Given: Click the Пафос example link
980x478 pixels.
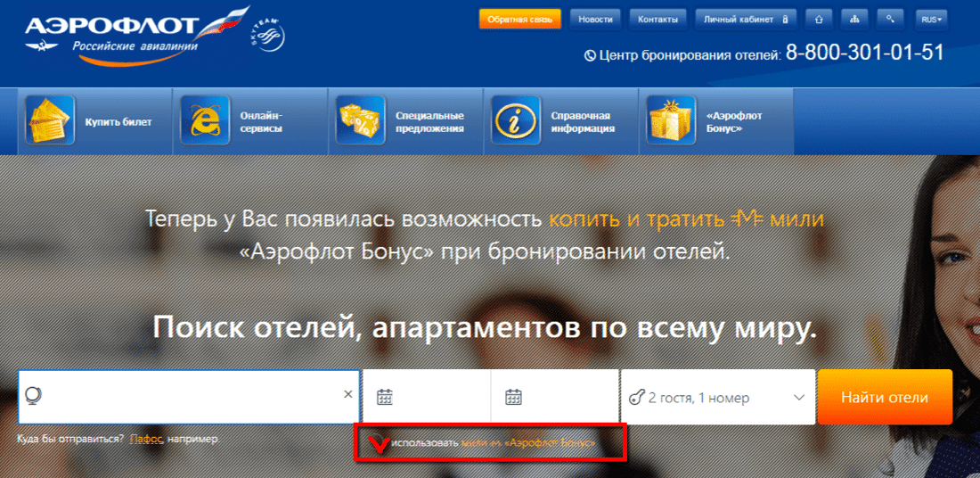Looking at the screenshot, I should [x=146, y=439].
